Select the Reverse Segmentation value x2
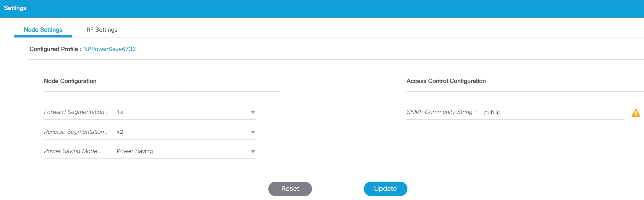Image resolution: width=644 pixels, height=200 pixels. click(120, 132)
